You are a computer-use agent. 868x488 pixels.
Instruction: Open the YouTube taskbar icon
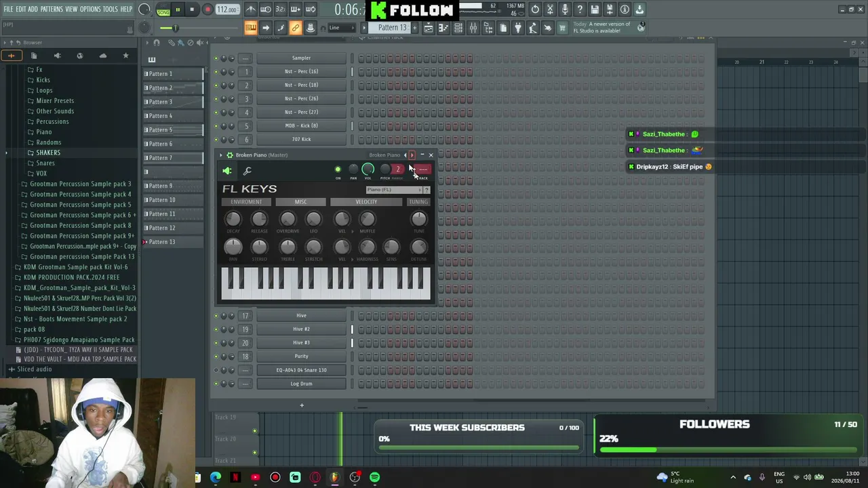coord(255,478)
